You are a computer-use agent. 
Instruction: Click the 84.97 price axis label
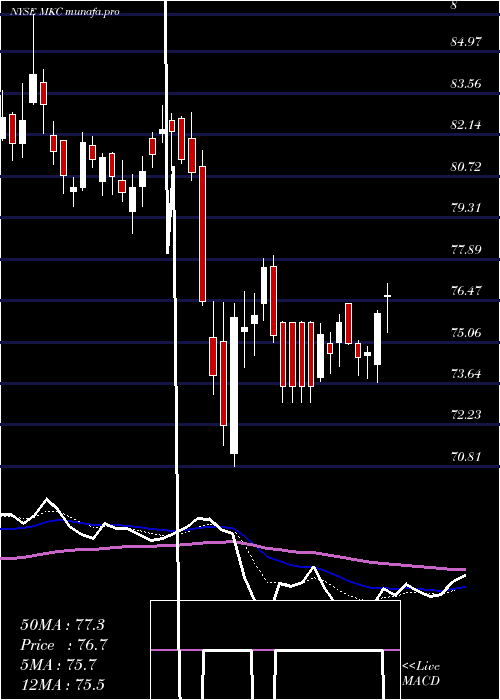466,42
